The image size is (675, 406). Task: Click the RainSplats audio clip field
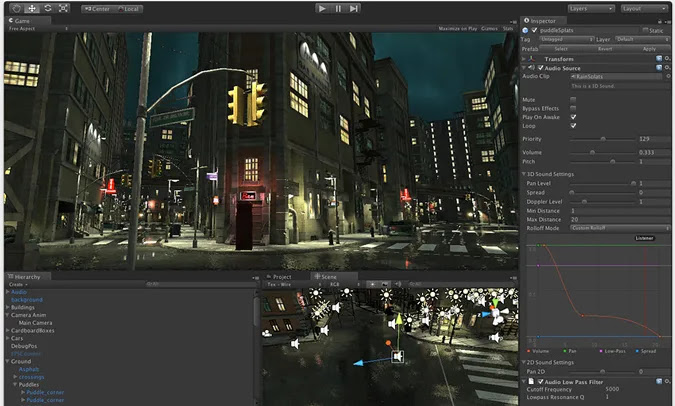[x=616, y=76]
